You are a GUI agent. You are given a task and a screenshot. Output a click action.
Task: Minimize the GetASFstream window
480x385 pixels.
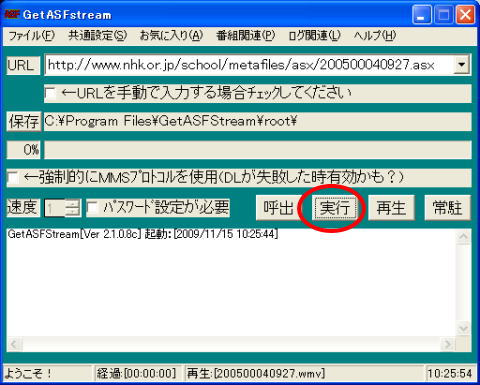[x=421, y=15]
